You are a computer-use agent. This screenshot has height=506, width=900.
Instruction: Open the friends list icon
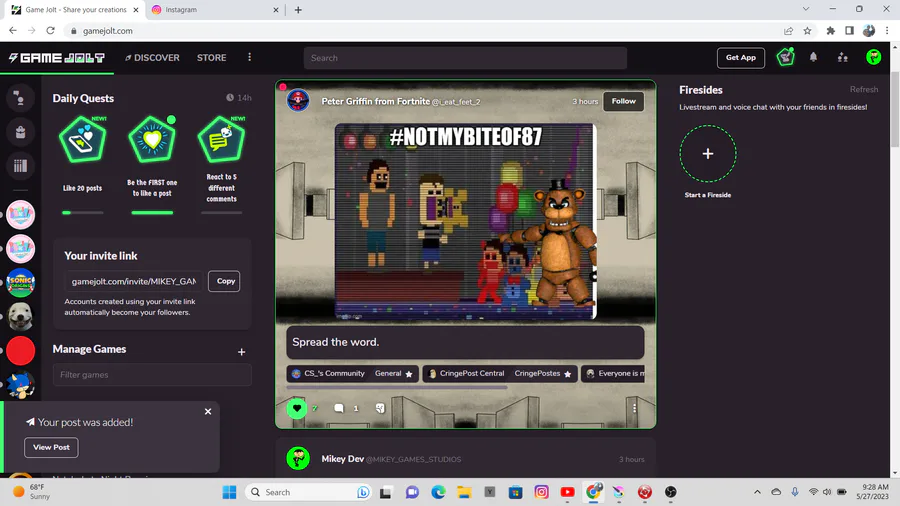(x=843, y=57)
